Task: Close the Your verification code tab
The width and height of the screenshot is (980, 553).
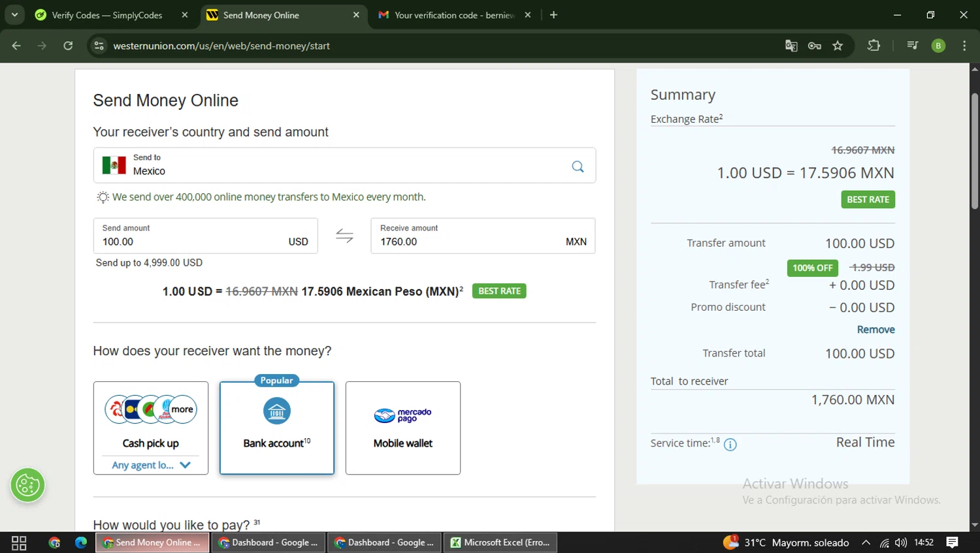Action: point(528,15)
